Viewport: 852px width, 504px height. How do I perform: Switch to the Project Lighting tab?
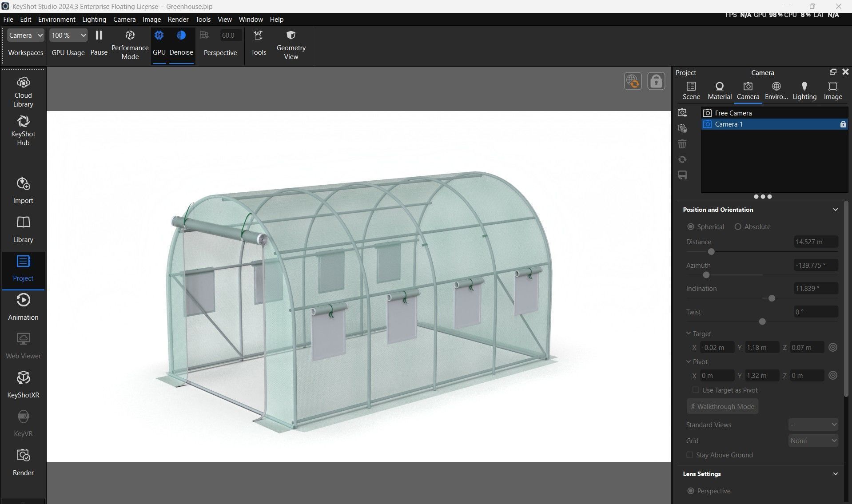[x=804, y=91]
